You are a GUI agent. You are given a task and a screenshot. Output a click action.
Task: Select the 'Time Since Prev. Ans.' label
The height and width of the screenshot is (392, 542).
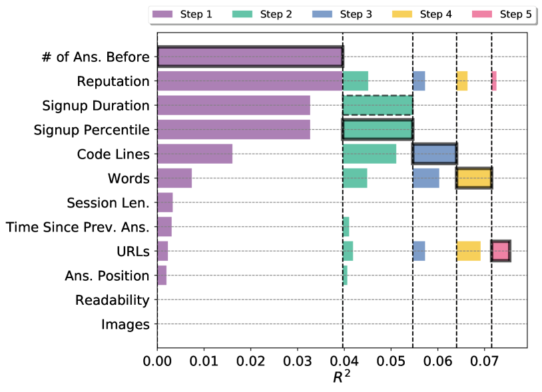coord(77,227)
